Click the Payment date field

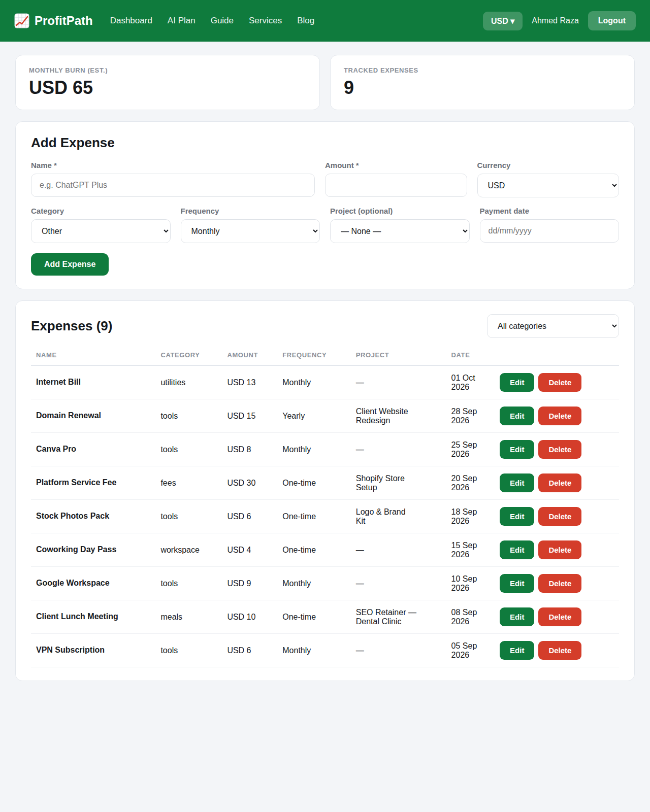(x=549, y=231)
